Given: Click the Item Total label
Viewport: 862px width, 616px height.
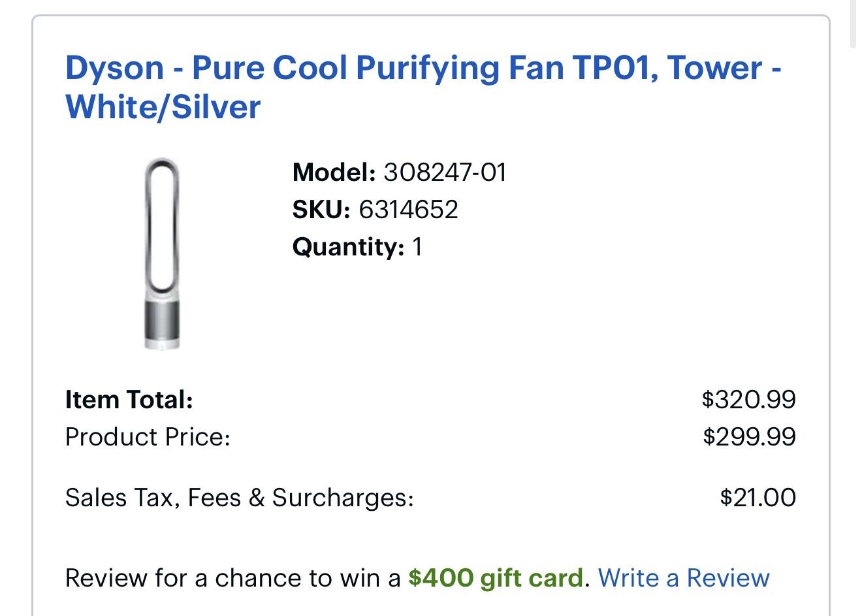Looking at the screenshot, I should click(128, 399).
